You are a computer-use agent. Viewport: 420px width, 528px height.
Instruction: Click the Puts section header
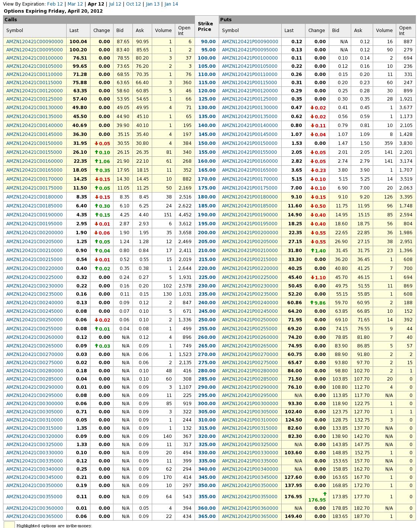click(x=317, y=20)
